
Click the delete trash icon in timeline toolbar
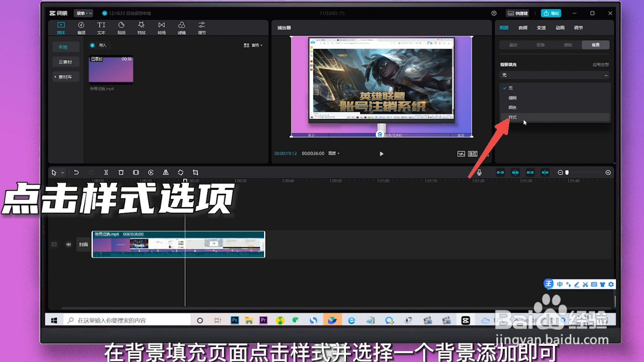pos(121,173)
